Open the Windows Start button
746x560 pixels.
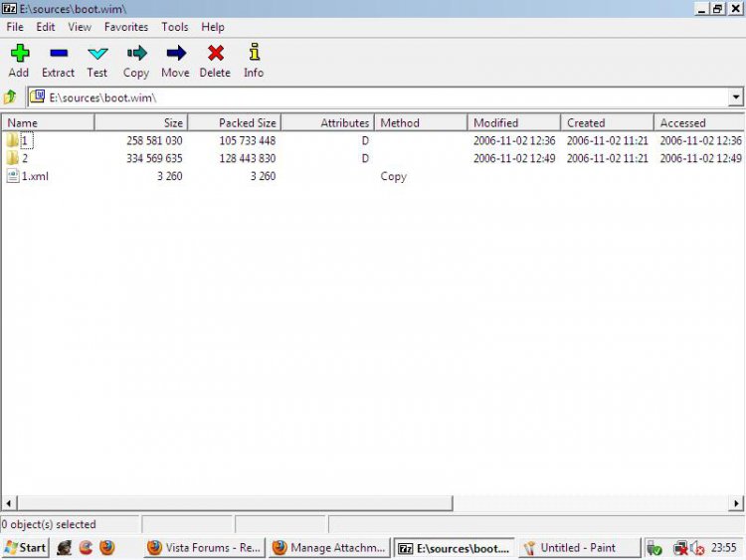[x=25, y=548]
